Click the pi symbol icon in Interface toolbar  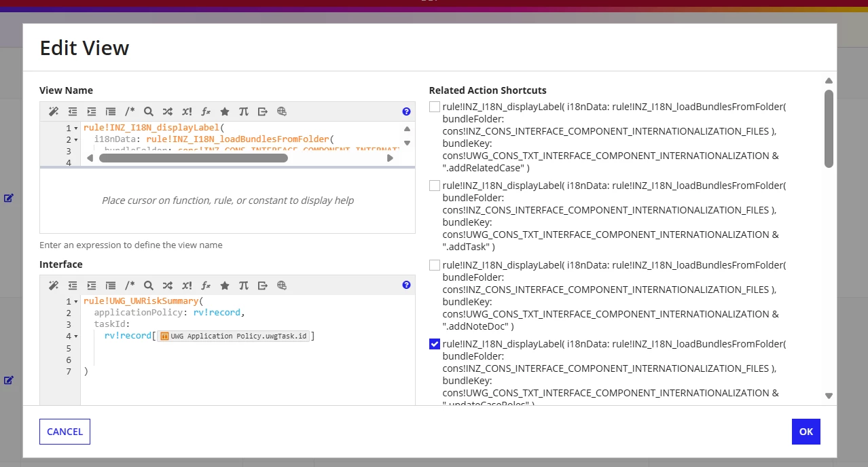click(x=244, y=286)
